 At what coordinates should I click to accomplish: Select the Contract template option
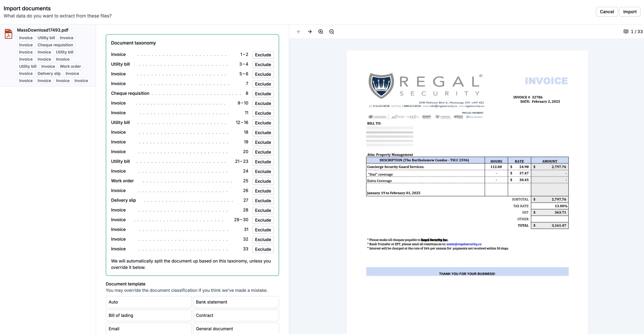coord(236,315)
